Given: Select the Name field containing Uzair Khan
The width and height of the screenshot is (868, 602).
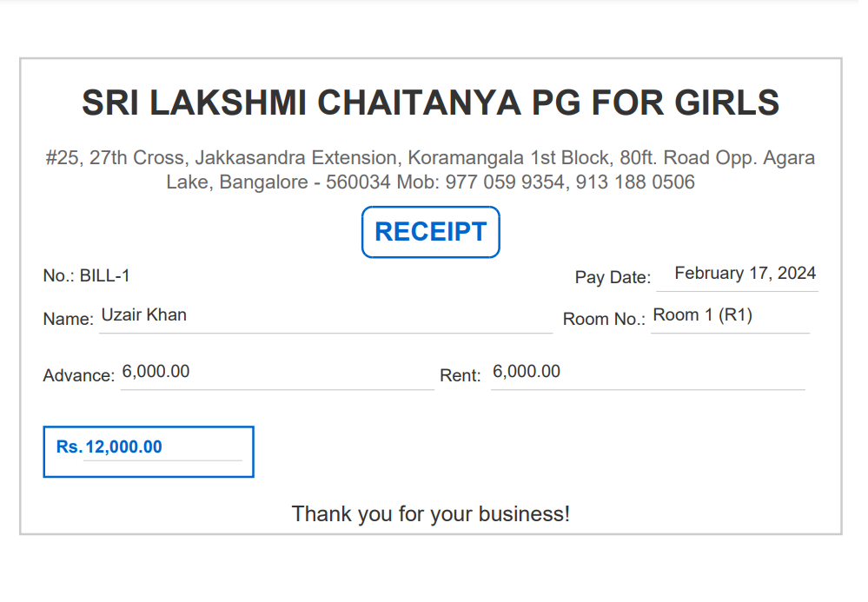Looking at the screenshot, I should [325, 315].
